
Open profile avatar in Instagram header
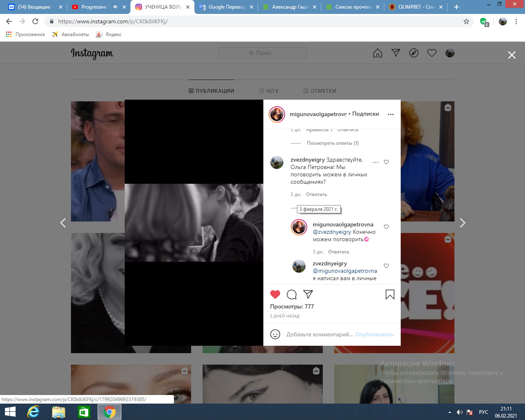450,53
